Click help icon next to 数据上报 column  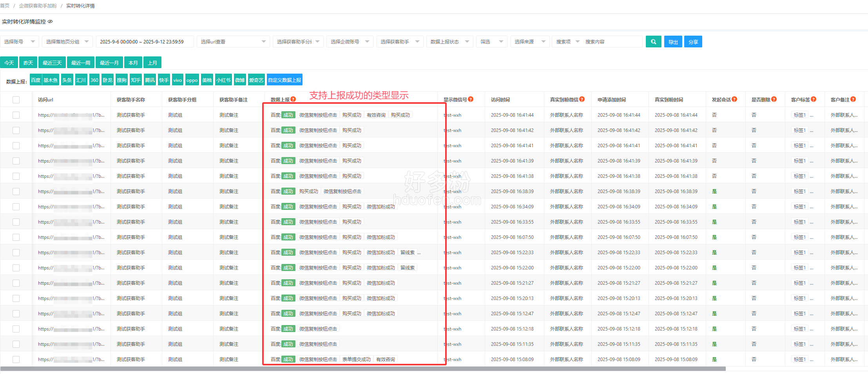(x=293, y=99)
